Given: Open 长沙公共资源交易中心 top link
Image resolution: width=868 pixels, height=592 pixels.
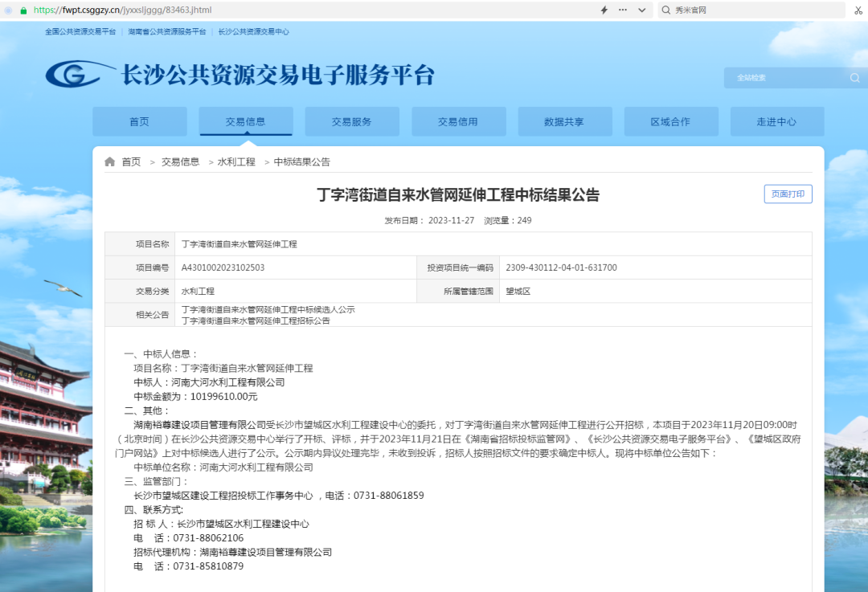Looking at the screenshot, I should coord(253,31).
